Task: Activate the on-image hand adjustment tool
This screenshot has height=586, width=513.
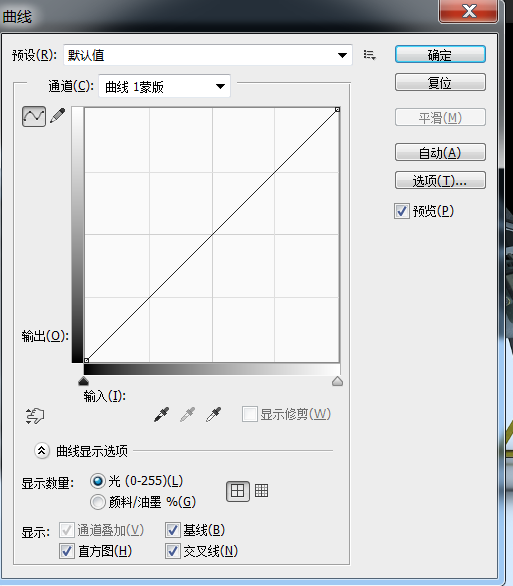Action: (x=35, y=416)
